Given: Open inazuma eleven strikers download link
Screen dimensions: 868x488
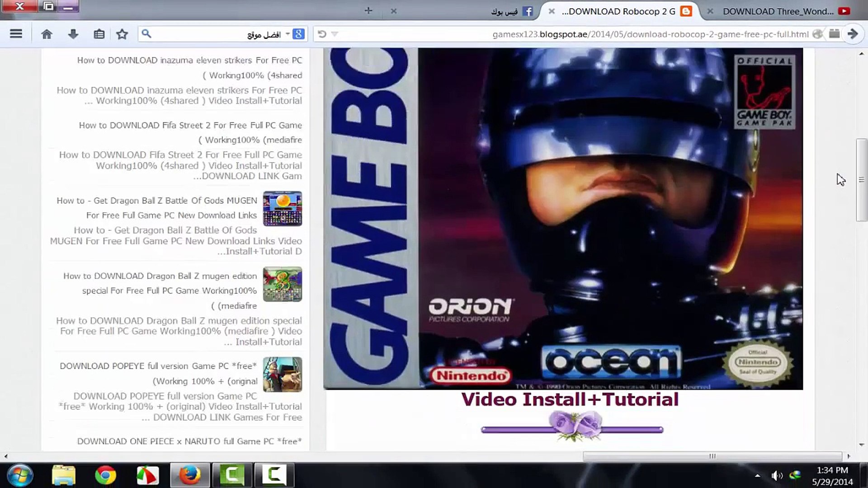Looking at the screenshot, I should coord(189,60).
